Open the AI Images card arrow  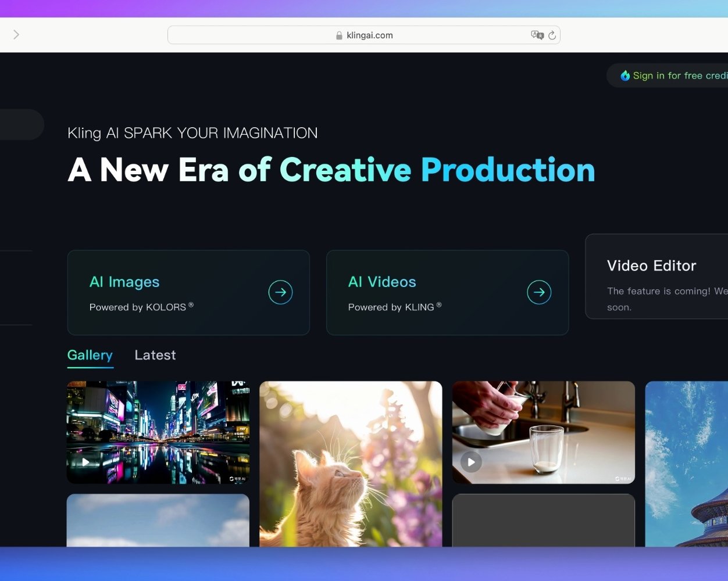(280, 292)
